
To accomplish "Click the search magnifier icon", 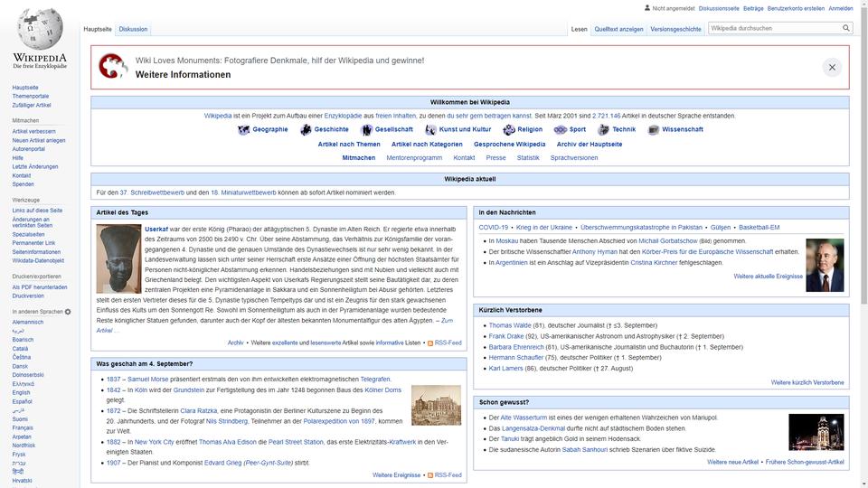I will [846, 28].
